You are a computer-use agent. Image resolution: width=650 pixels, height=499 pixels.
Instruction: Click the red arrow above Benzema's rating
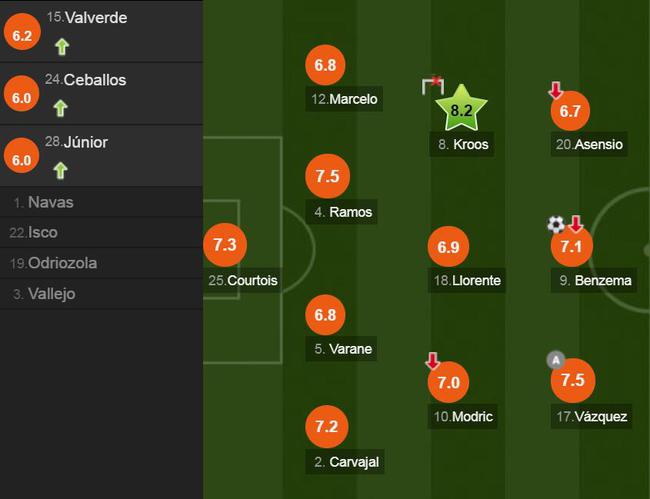[576, 224]
